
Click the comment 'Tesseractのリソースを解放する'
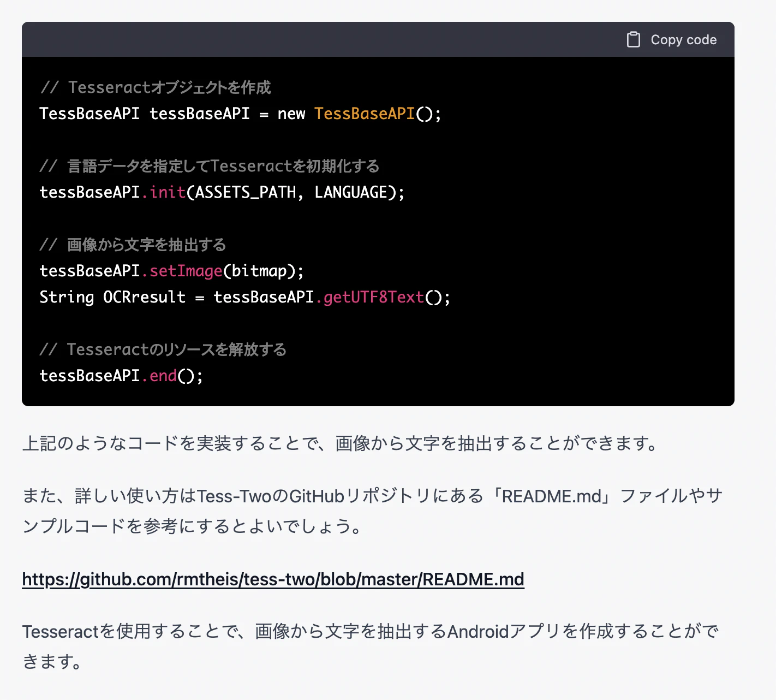(x=163, y=349)
